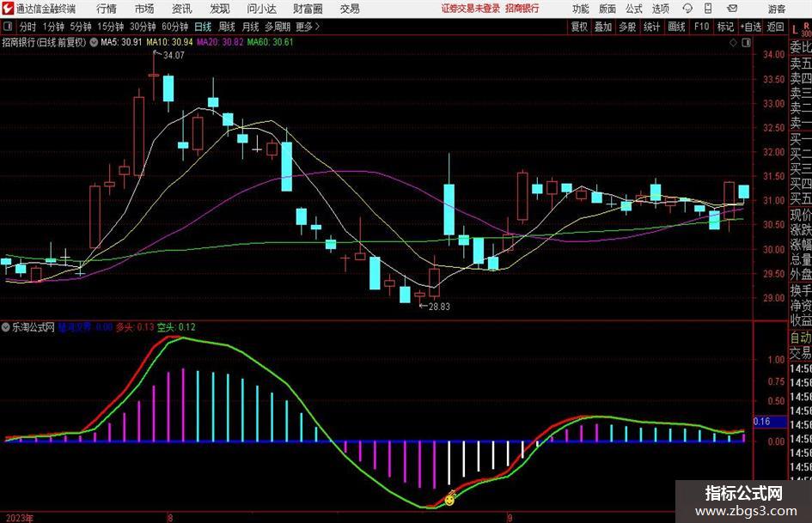Click the 游客 guest account label
The width and height of the screenshot is (812, 523).
pos(777,9)
